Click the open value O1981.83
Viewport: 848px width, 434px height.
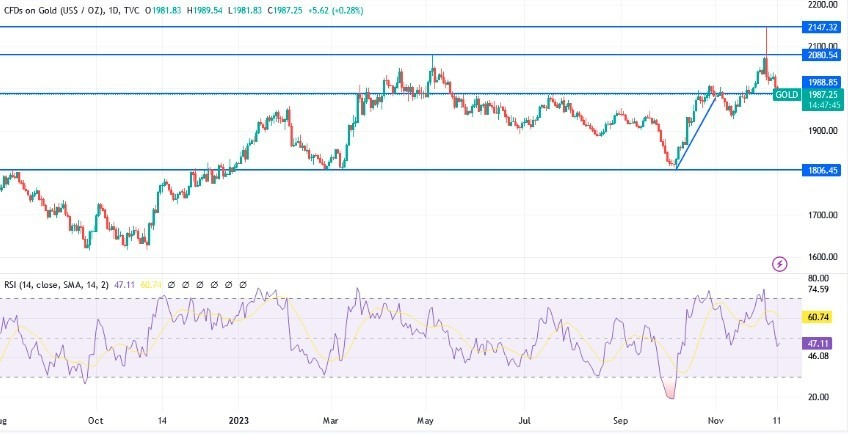click(164, 10)
